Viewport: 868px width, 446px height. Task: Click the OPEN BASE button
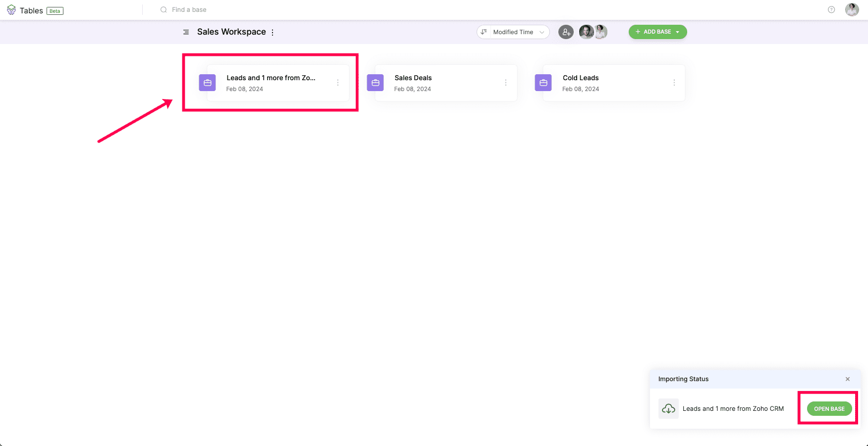coord(829,409)
